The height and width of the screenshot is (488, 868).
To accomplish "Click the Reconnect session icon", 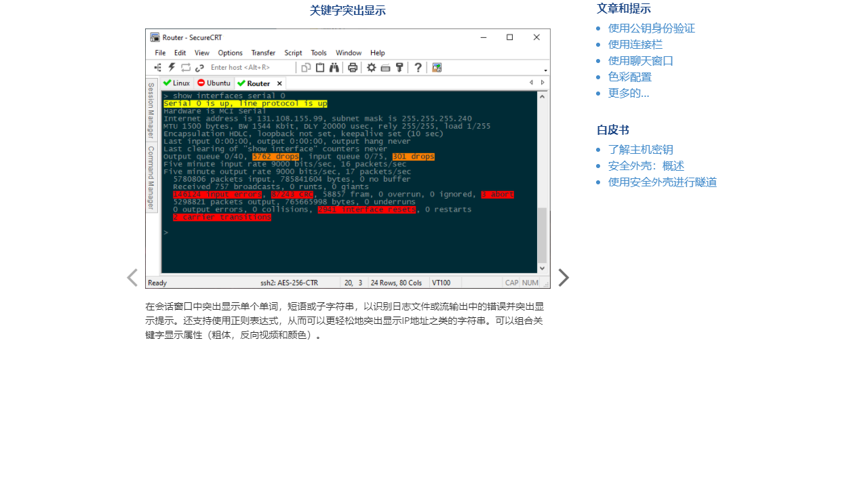I will [x=185, y=67].
